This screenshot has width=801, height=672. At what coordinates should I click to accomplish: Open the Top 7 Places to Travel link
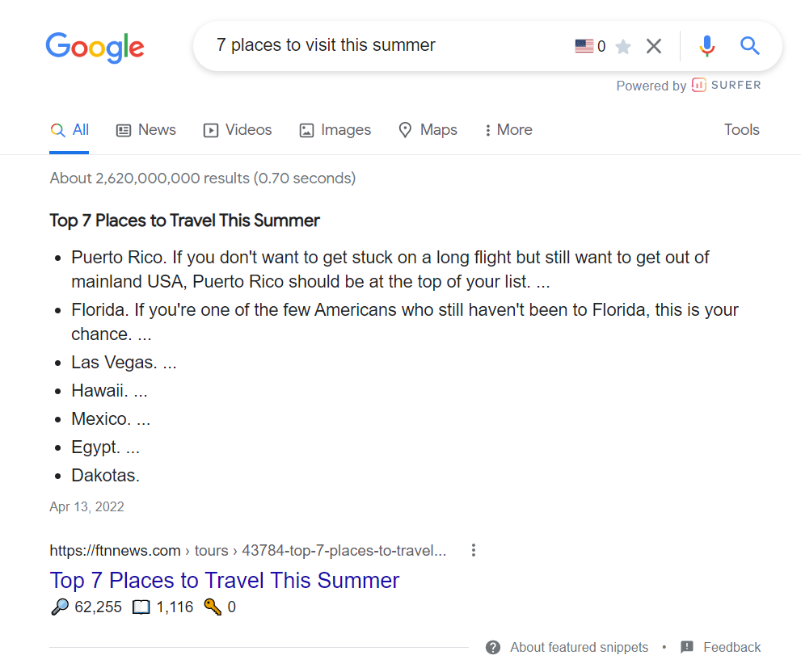[225, 581]
